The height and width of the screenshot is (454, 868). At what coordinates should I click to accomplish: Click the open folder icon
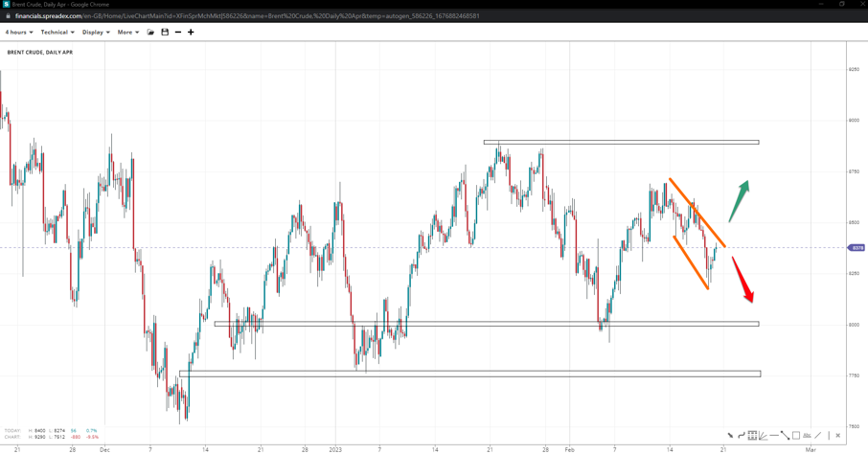click(x=150, y=33)
